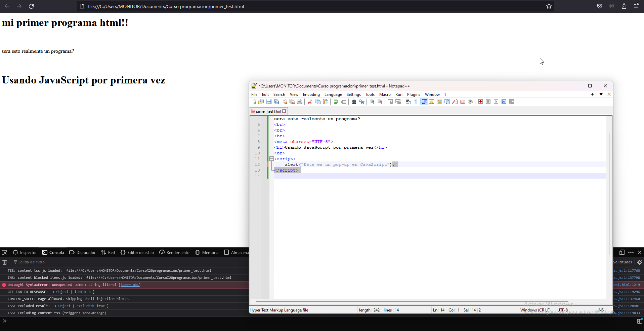Open the Language menu in Notepad++
Viewport: 644px width, 331px height.
(333, 95)
